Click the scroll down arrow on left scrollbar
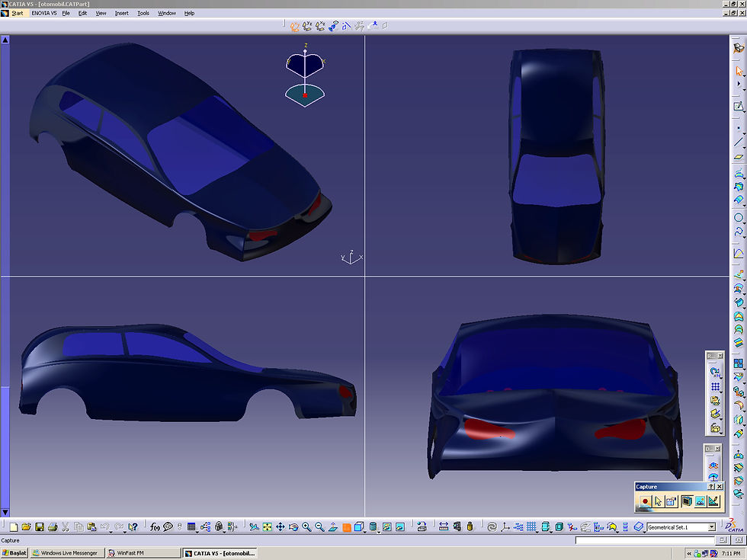Viewport: 747px width, 560px height. coord(5,512)
